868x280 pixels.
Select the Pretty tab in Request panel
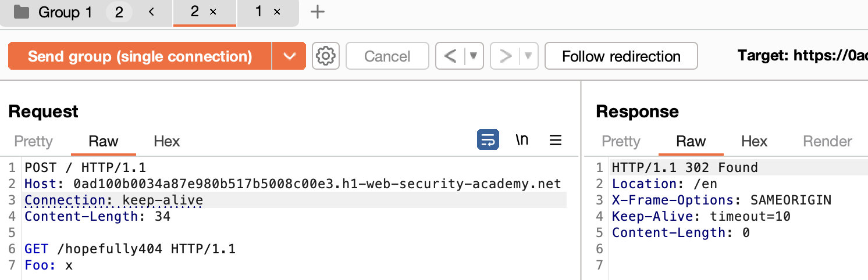tap(33, 141)
